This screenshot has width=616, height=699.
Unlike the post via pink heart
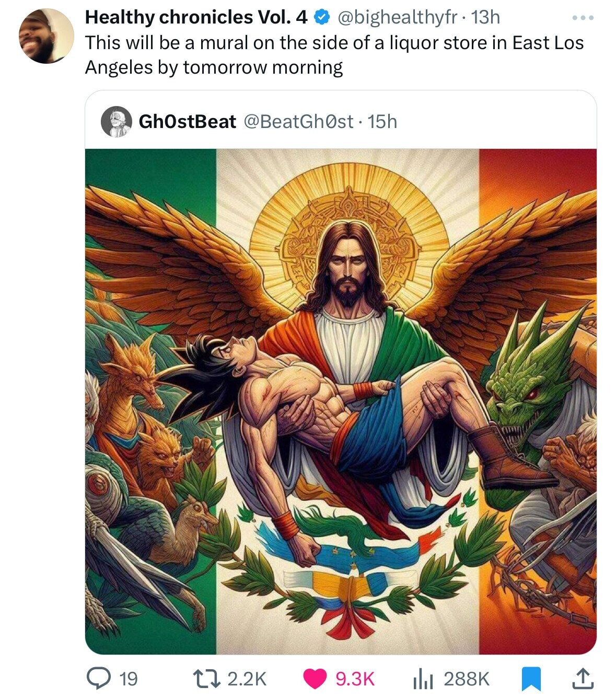point(316,679)
